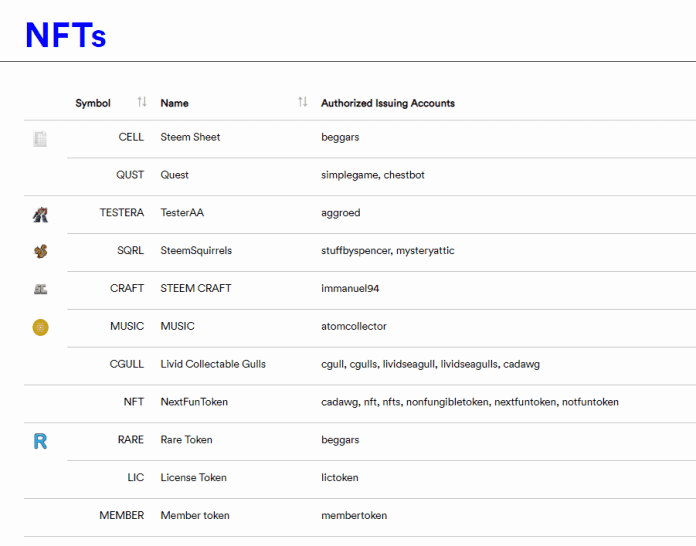Click the Symbol column header
Viewport: 696px width, 546px height.
(93, 103)
